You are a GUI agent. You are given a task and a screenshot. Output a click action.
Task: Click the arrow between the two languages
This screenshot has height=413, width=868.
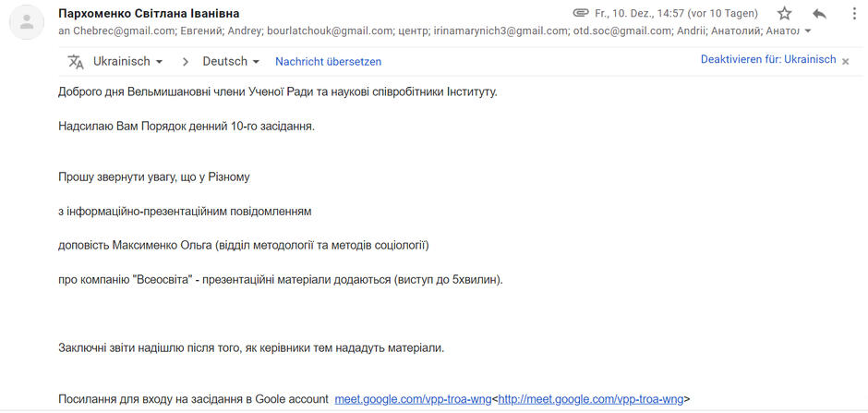coord(186,62)
